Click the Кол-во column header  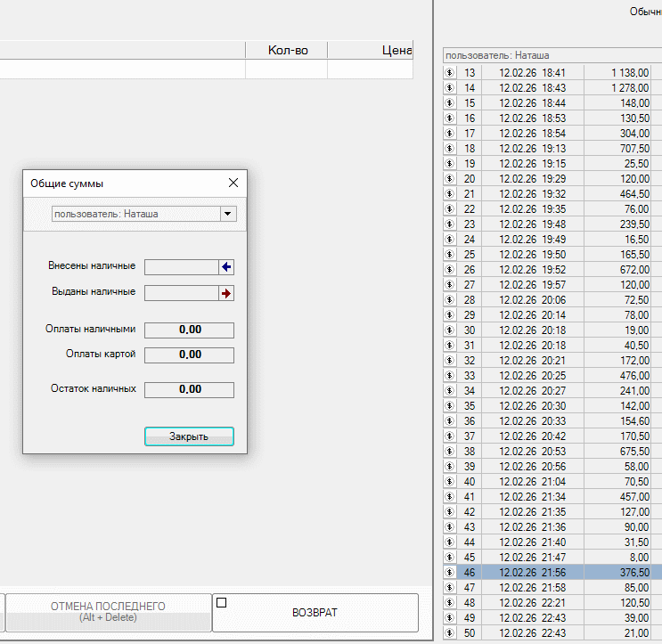point(287,50)
